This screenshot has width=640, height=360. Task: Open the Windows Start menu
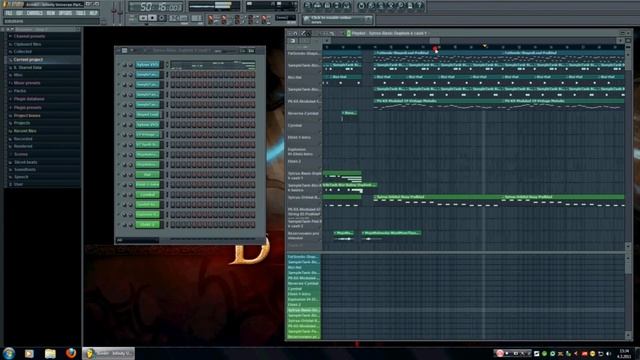tap(9, 353)
